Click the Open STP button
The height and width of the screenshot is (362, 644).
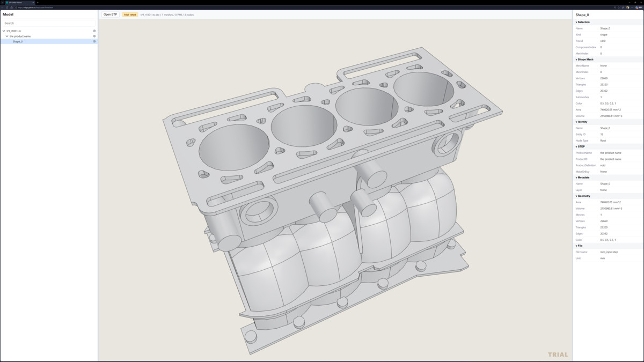(111, 14)
